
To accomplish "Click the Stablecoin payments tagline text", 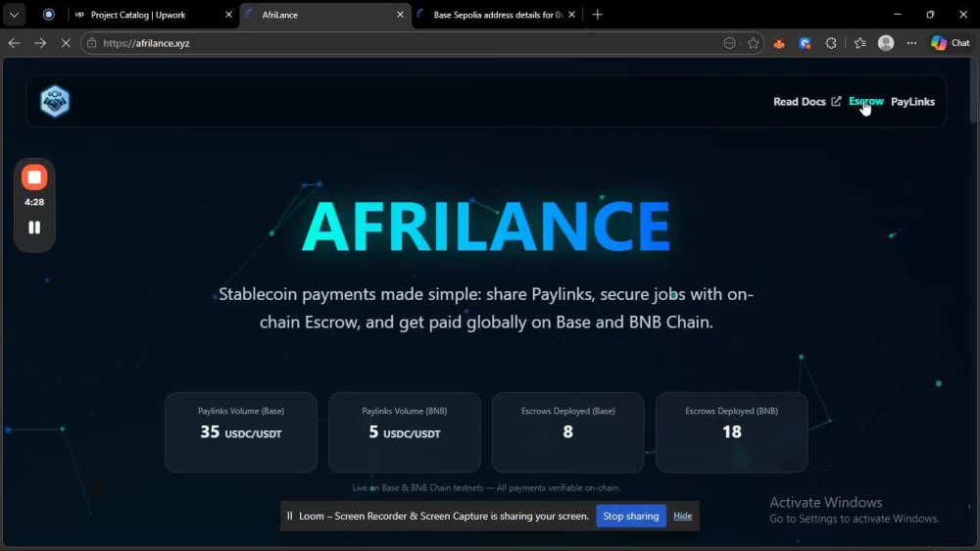I will 486,308.
